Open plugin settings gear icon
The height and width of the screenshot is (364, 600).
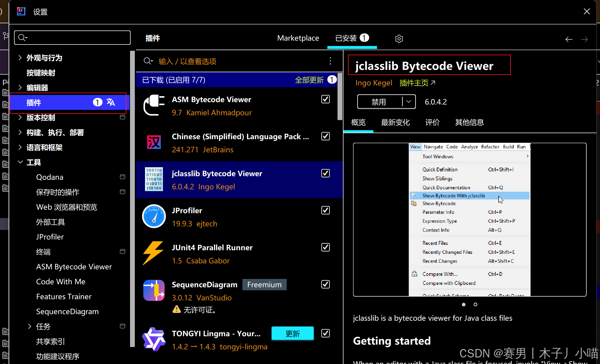pos(399,39)
